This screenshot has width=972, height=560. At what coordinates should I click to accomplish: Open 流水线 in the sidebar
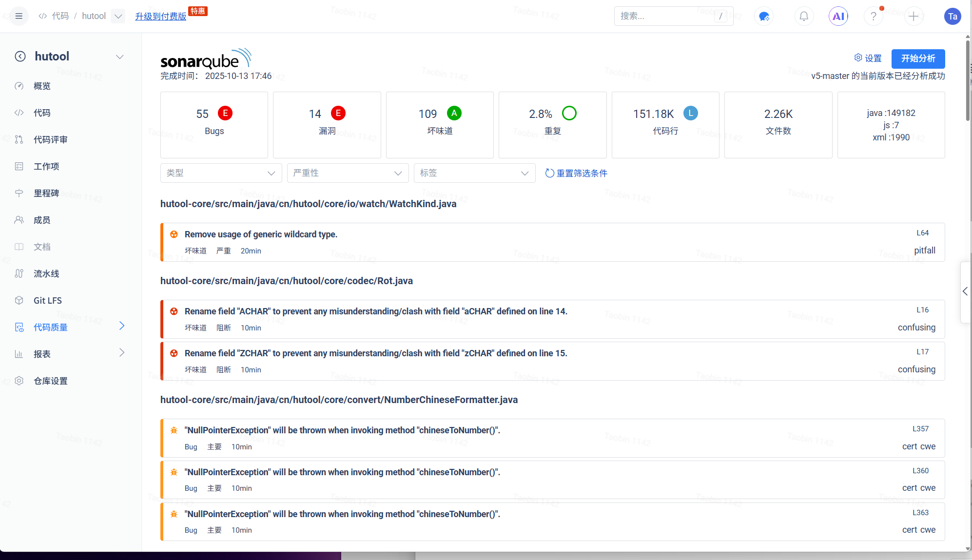point(46,274)
